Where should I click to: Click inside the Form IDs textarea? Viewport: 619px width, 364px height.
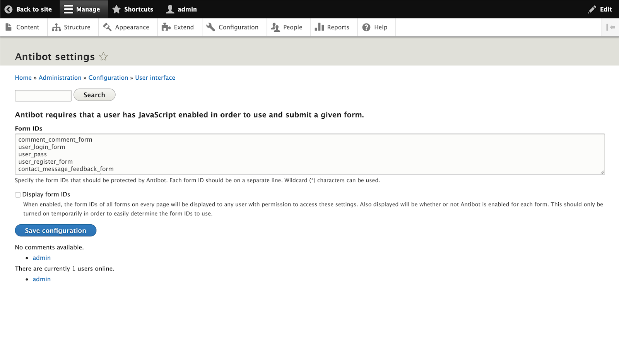pyautogui.click(x=310, y=154)
